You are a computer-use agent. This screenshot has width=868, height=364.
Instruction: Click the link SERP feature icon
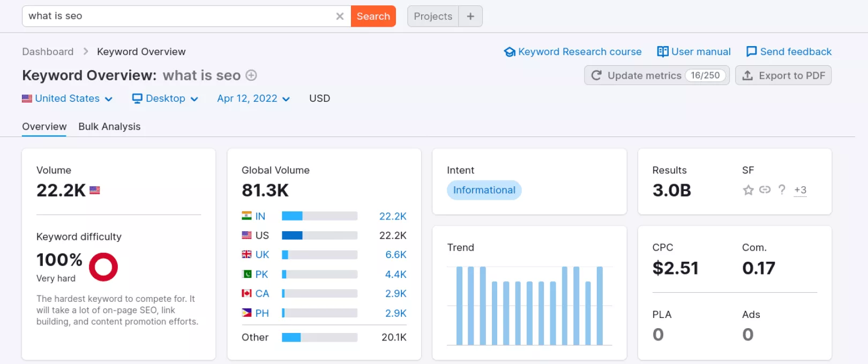[765, 189]
